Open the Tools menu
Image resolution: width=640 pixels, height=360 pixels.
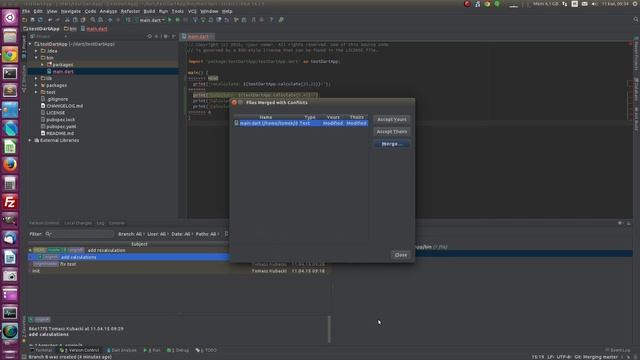tap(178, 11)
